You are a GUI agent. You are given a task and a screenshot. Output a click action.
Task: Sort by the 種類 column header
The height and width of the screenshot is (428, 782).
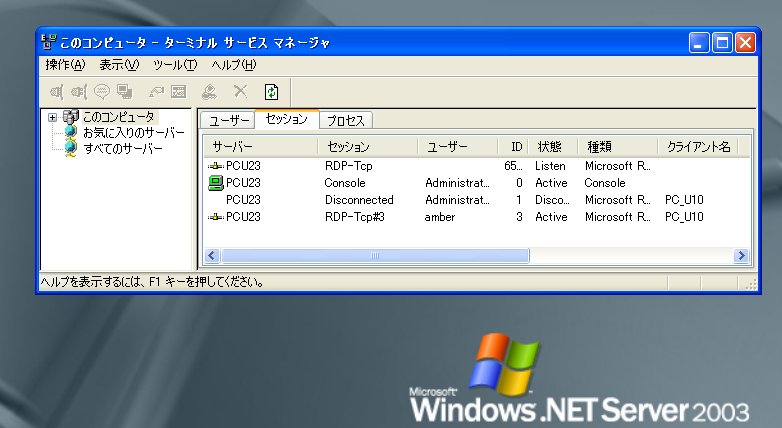click(617, 147)
